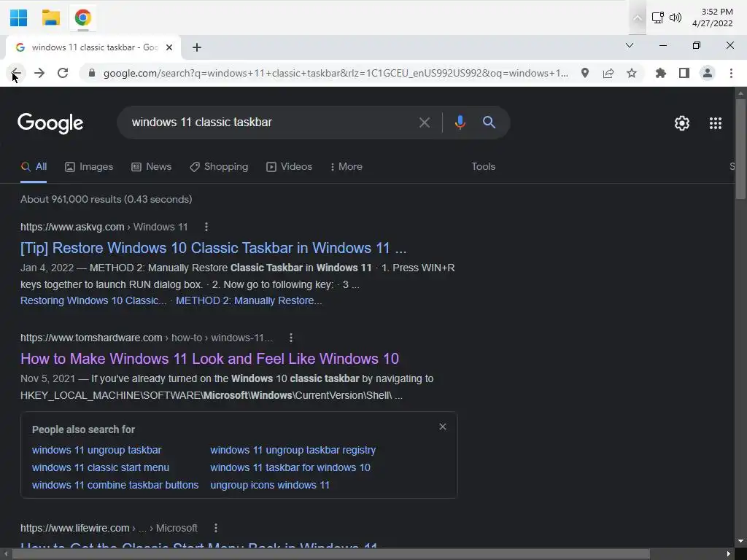Open the Windows Start menu
Viewport: 747px width, 560px height.
pos(18,17)
